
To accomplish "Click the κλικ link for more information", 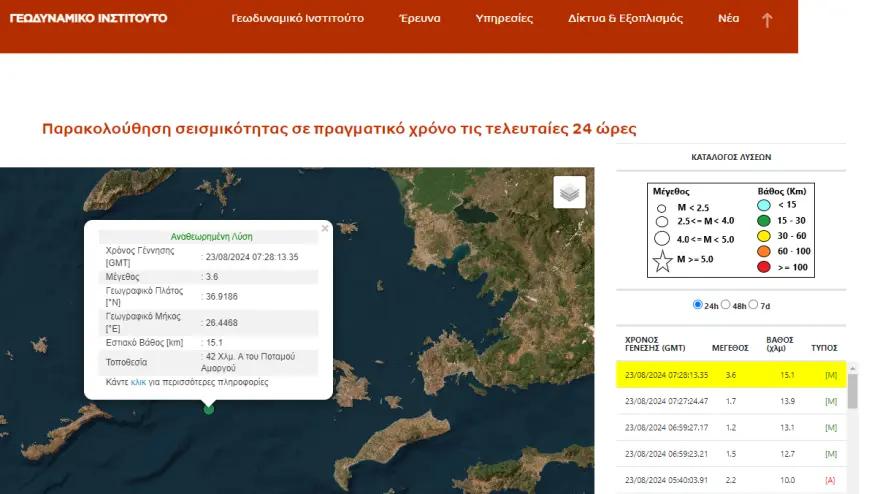I will (x=138, y=383).
